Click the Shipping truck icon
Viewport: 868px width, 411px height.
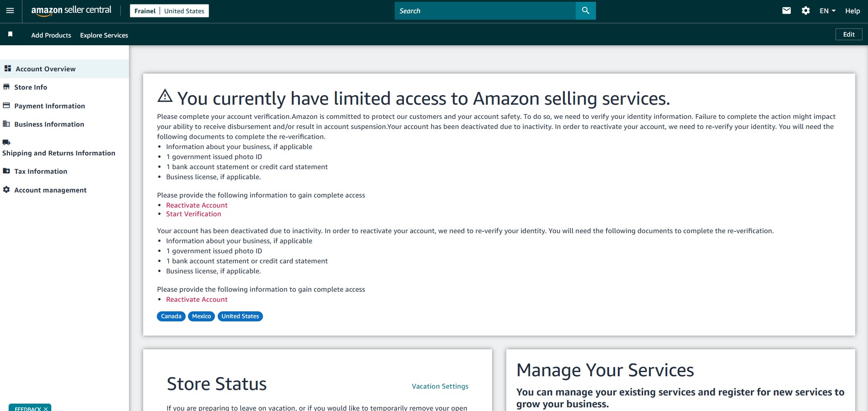coord(6,142)
